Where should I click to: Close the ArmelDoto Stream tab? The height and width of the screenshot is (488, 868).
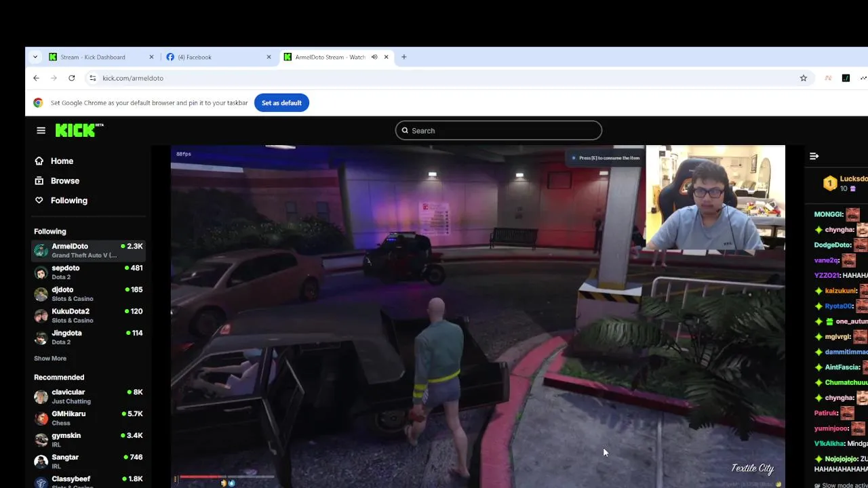[x=387, y=57]
